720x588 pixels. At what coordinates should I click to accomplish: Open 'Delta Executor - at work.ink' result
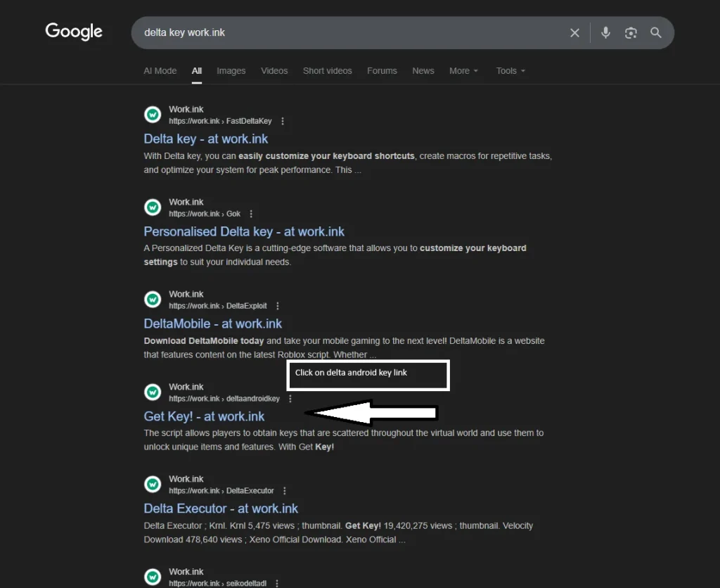pos(221,509)
